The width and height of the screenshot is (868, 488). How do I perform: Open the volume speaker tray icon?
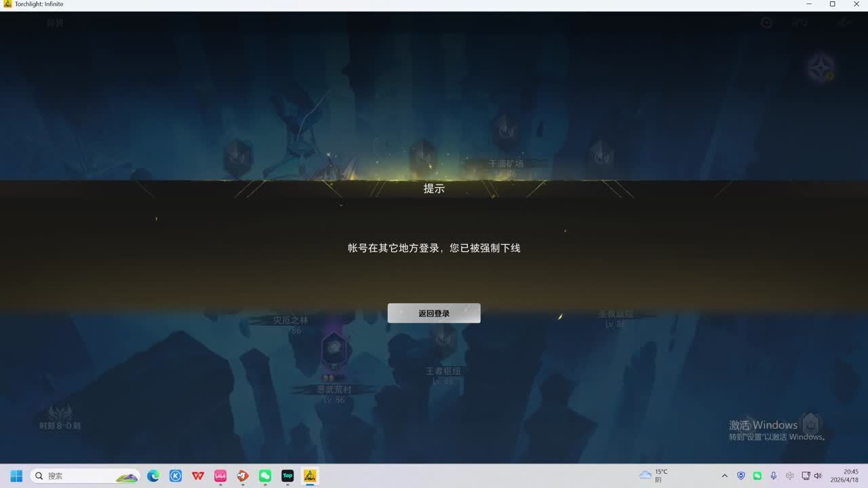818,476
